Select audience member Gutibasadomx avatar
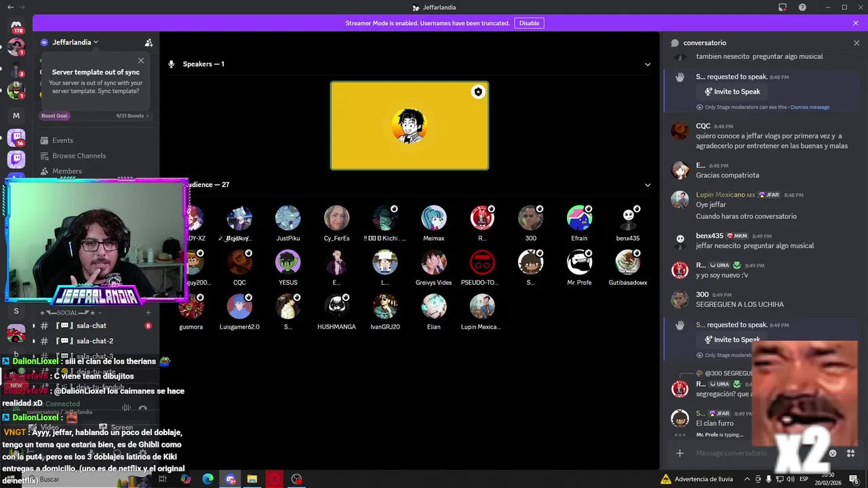Screen dimensions: 868x488 click(x=628, y=262)
